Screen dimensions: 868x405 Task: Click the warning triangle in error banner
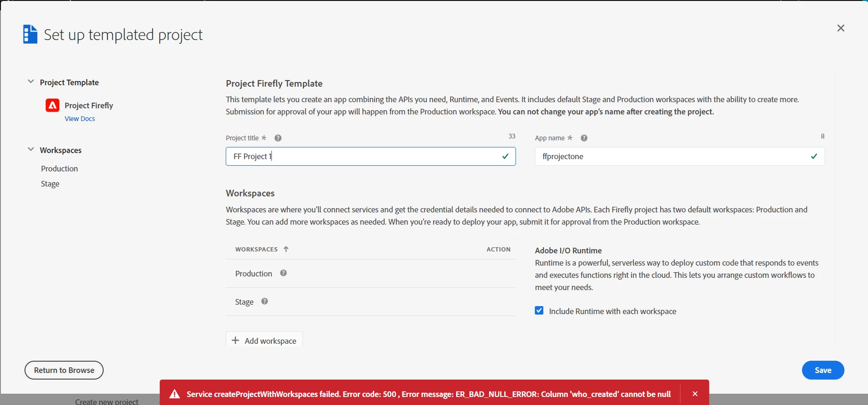174,394
